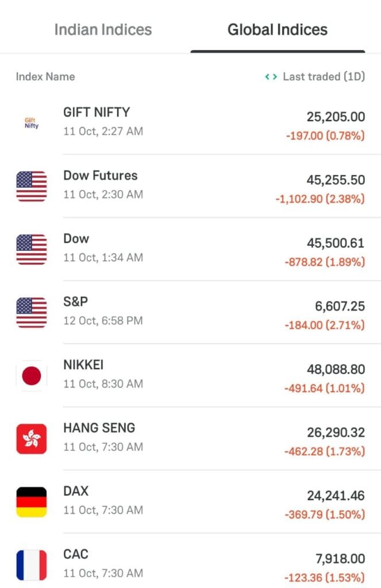This screenshot has height=588, width=381.
Task: Click the US flag beside Dow Futures
Action: pyautogui.click(x=32, y=185)
